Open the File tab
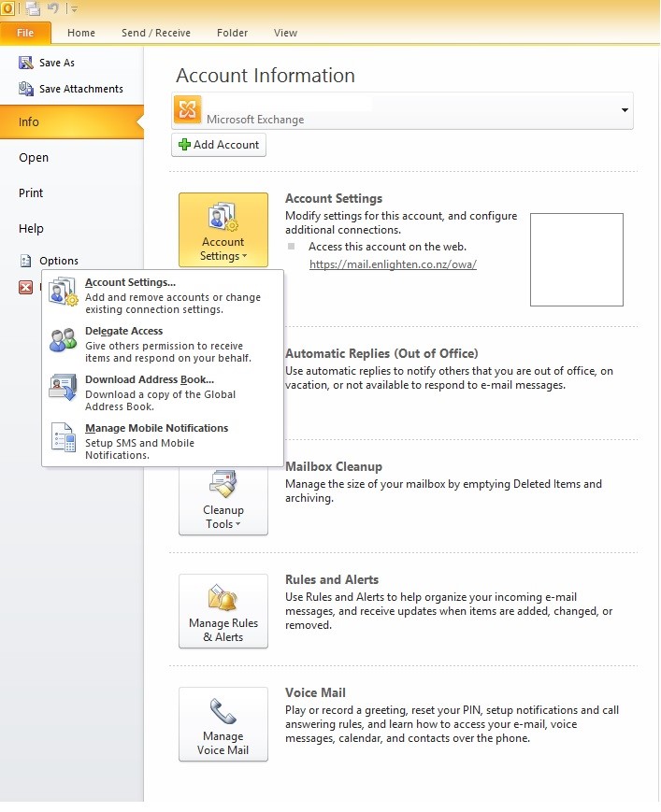Screen dimensions: 661x812 [25, 33]
